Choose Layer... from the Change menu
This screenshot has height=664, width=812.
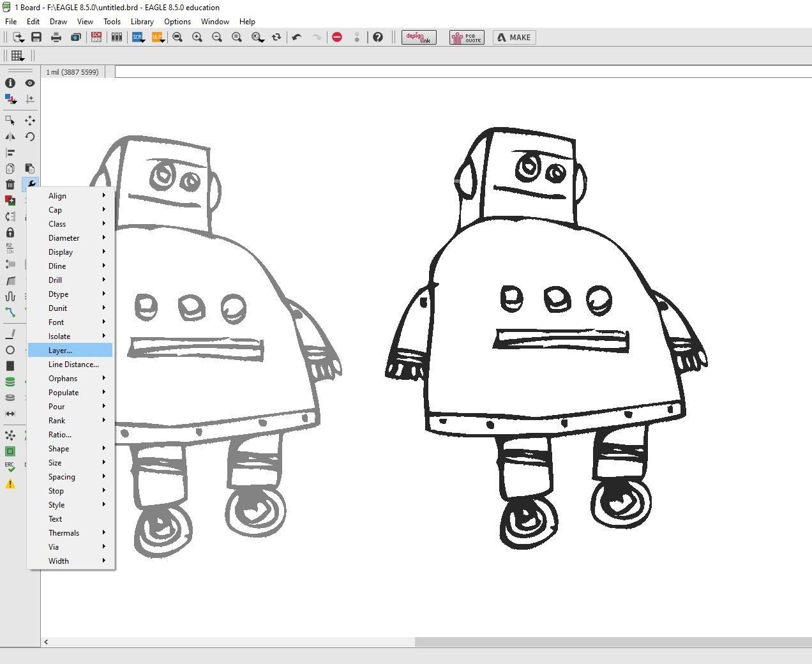pyautogui.click(x=59, y=350)
